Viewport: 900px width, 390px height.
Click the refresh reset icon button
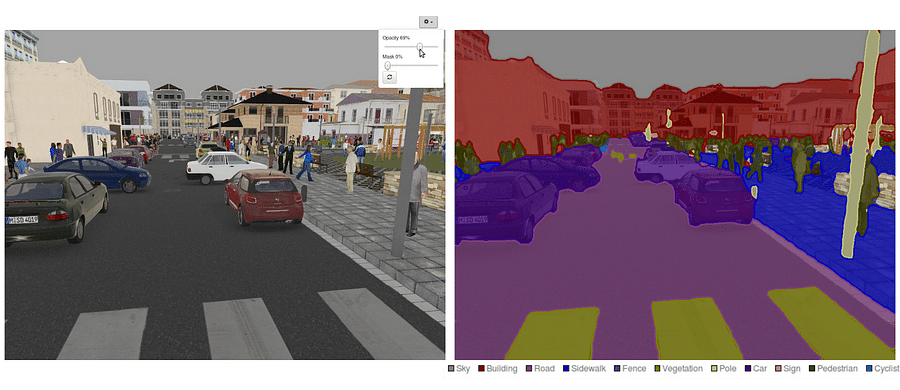[389, 77]
